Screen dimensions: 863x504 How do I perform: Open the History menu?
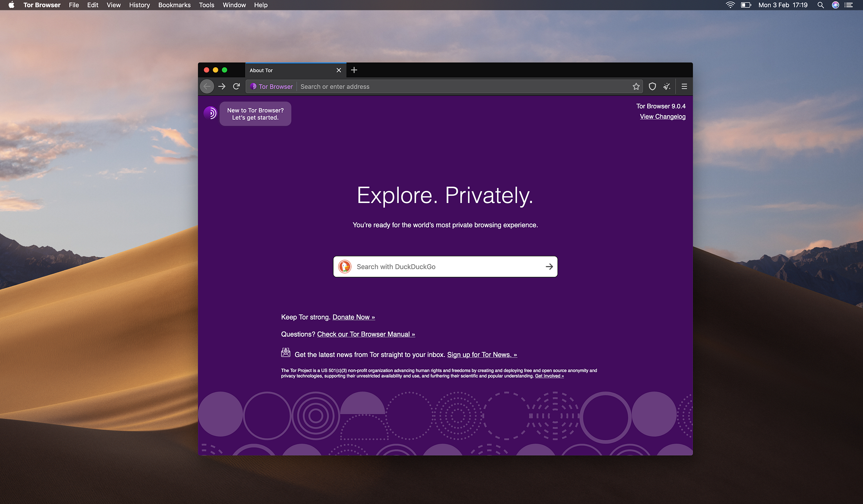point(139,5)
